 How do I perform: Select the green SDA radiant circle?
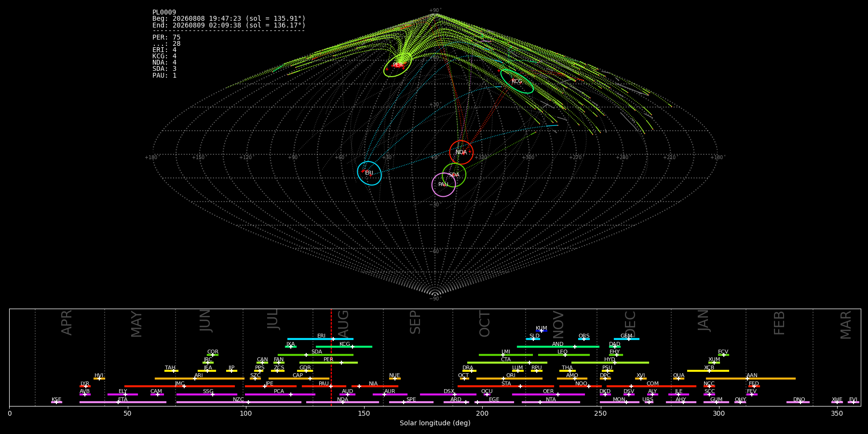click(454, 175)
